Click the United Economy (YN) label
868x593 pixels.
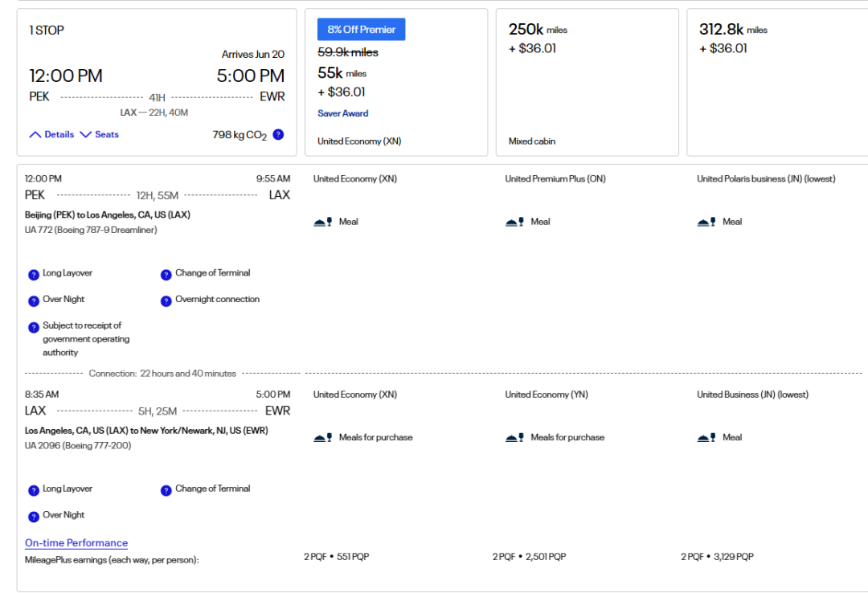click(x=547, y=395)
